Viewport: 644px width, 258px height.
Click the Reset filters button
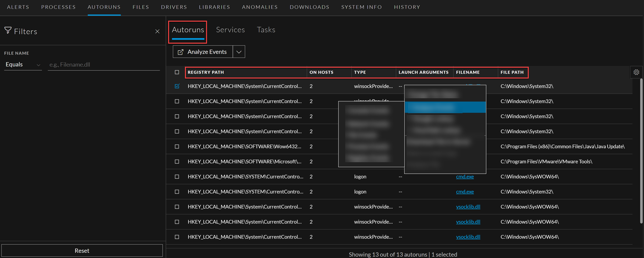point(82,251)
